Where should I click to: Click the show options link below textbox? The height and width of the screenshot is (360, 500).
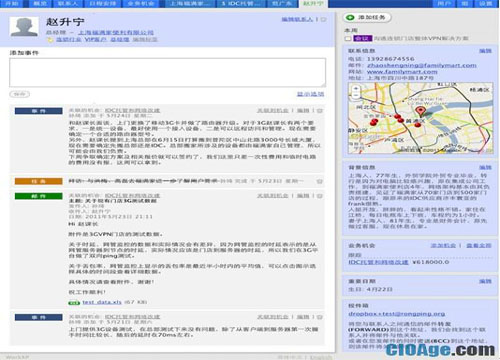(310, 94)
